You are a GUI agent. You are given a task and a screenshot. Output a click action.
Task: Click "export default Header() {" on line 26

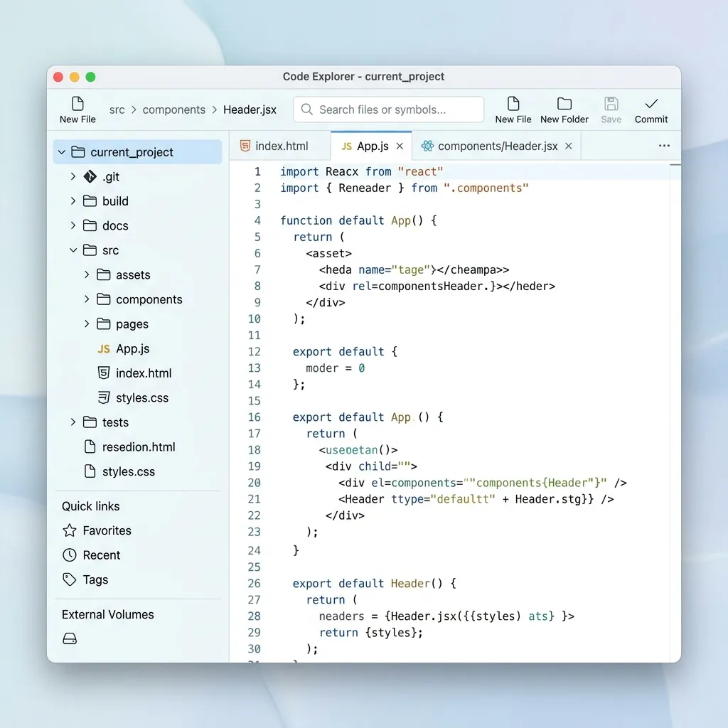(x=374, y=584)
